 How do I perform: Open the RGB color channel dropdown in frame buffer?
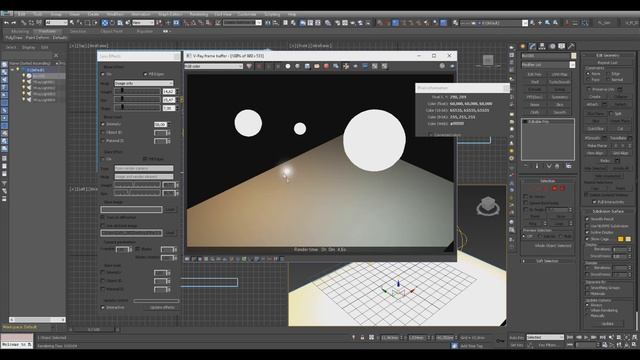click(213, 66)
